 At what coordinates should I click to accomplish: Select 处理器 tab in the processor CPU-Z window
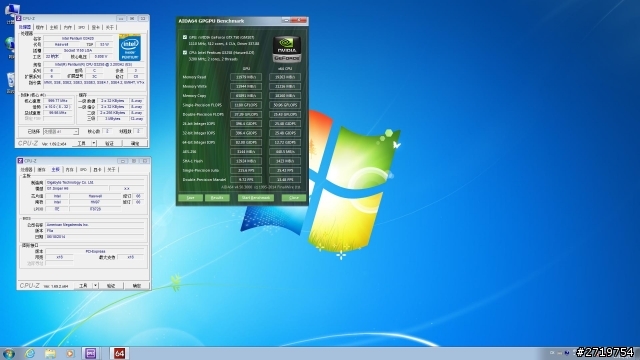click(24, 27)
